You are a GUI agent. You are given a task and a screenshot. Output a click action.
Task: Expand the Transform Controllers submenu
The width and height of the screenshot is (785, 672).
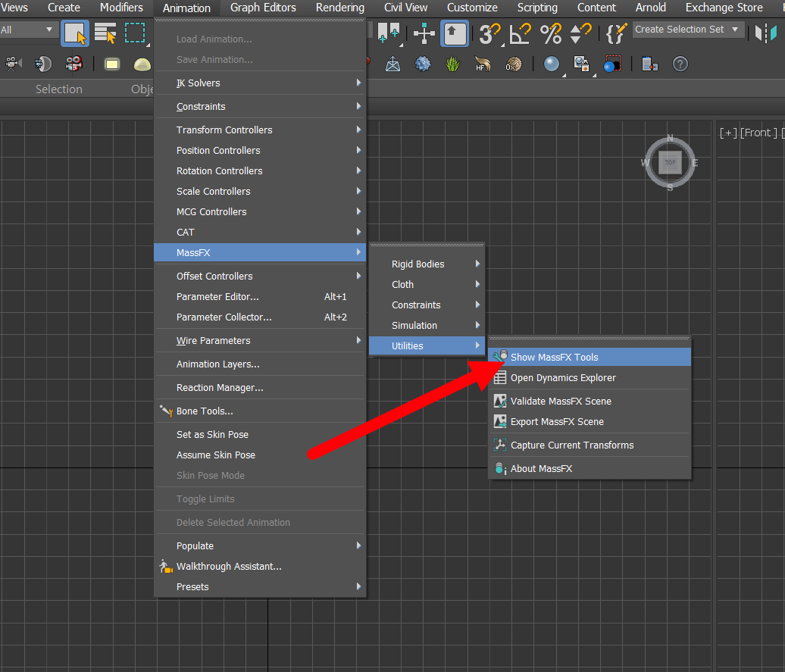(261, 130)
